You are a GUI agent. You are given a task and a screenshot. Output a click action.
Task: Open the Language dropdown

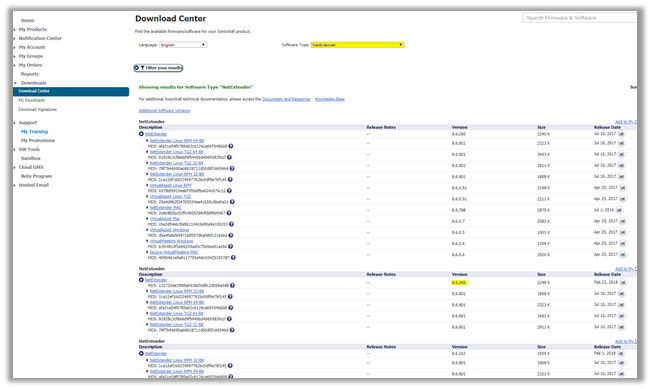[183, 45]
